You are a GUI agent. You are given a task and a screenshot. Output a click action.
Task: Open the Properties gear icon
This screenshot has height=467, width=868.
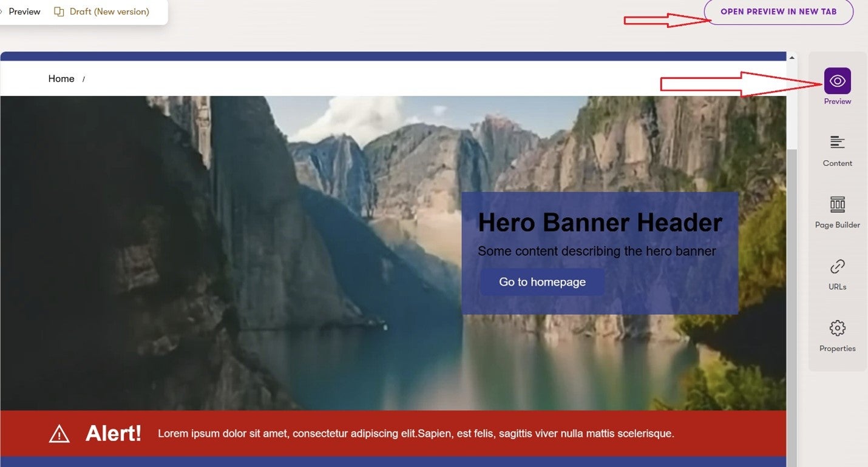pyautogui.click(x=837, y=328)
